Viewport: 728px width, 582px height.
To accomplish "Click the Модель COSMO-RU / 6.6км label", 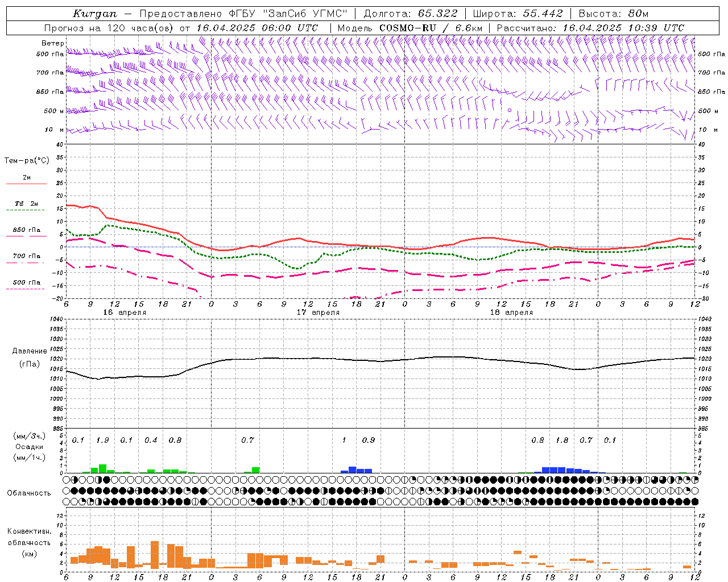I will pyautogui.click(x=409, y=28).
